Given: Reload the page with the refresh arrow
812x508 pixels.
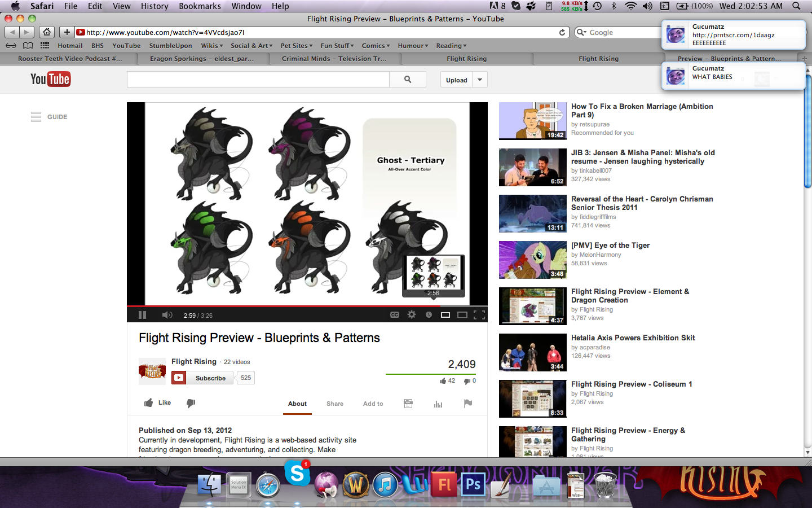Looking at the screenshot, I should click(562, 32).
